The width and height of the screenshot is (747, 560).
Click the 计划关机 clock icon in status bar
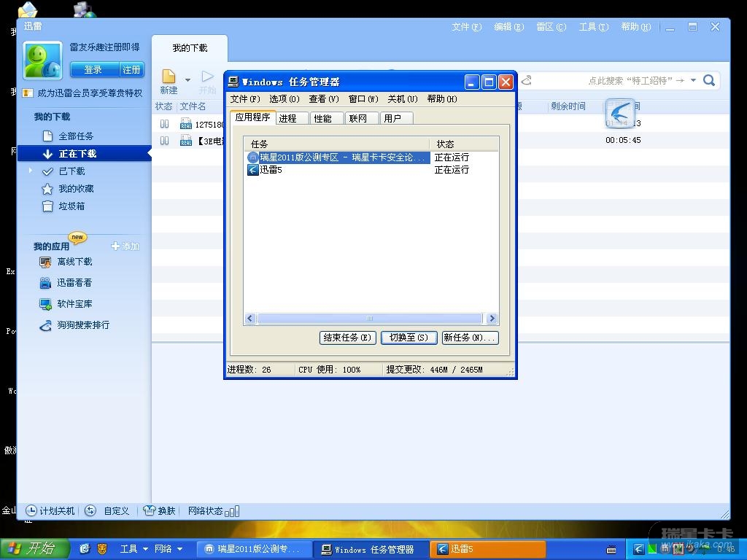[31, 511]
